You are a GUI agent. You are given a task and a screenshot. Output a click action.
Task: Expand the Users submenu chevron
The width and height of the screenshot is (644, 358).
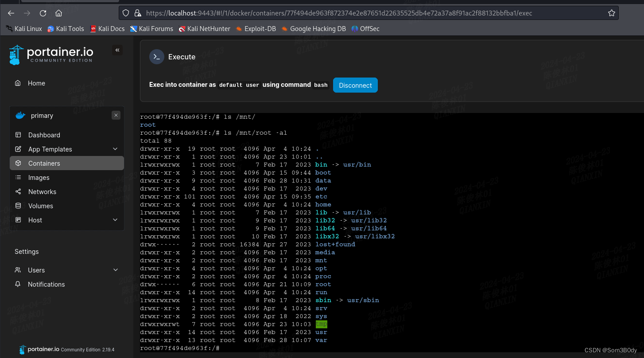[116, 270]
